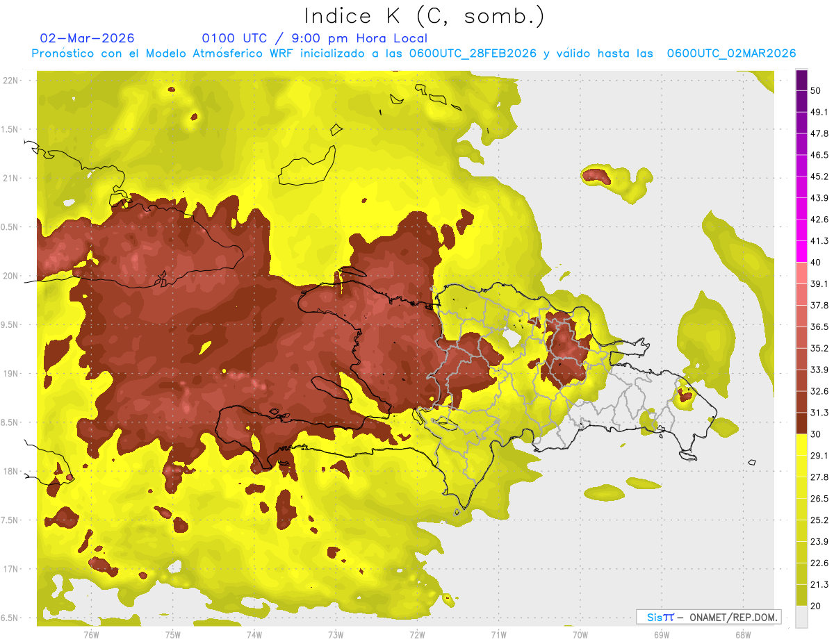
Task: Click the '76W' longitude label
Action: point(91,634)
